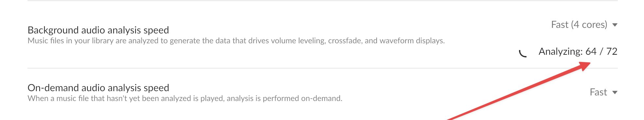Click the number 64 in analysis progress
The image size is (644, 120).
tap(591, 51)
